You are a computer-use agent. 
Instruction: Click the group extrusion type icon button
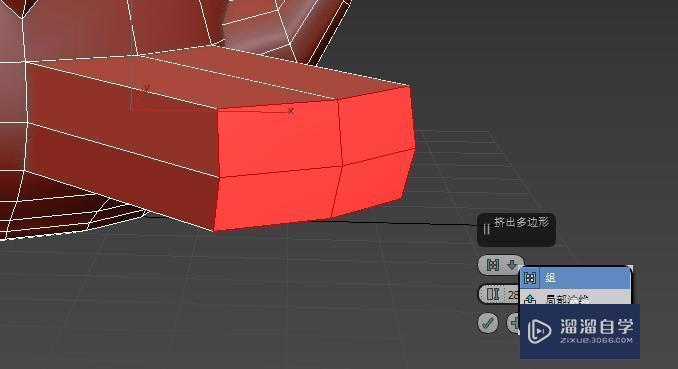tap(493, 265)
